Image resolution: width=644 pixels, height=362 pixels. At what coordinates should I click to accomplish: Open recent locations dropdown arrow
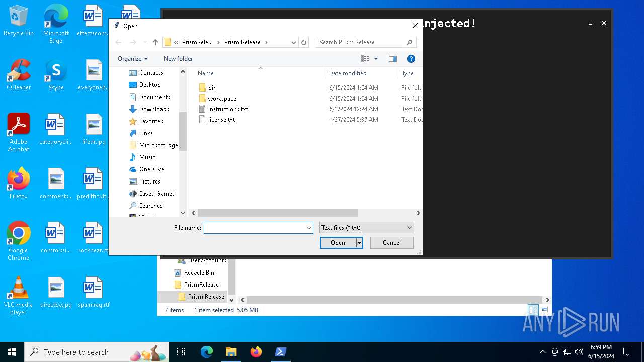(145, 42)
